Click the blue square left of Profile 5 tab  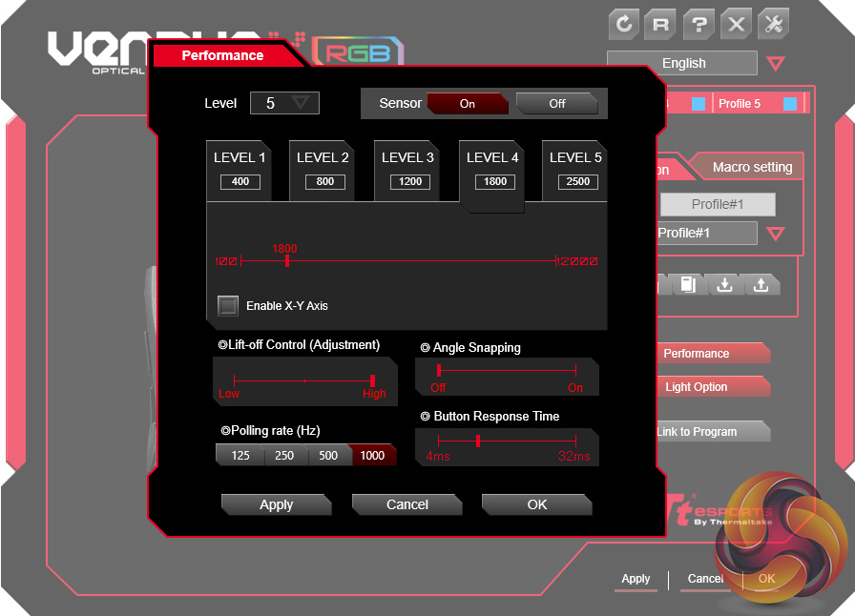pyautogui.click(x=698, y=104)
